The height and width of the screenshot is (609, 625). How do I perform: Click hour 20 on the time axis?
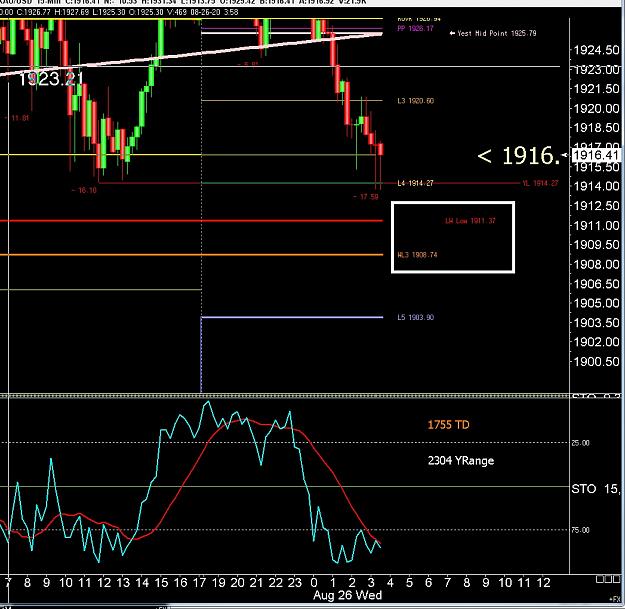pos(238,583)
